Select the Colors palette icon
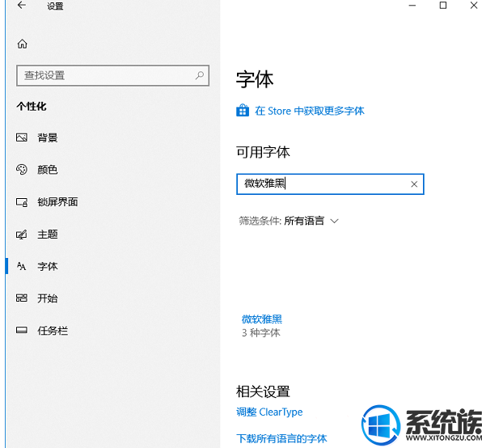 [22, 170]
